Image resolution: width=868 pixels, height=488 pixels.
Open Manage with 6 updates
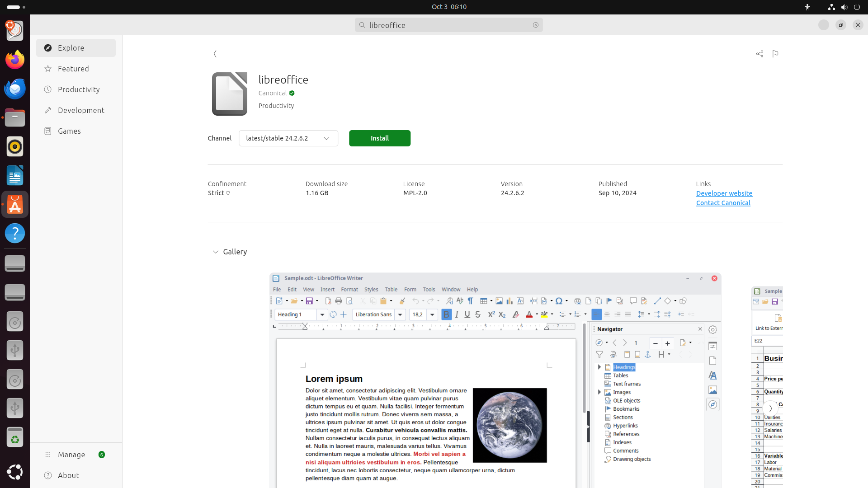pos(76,455)
